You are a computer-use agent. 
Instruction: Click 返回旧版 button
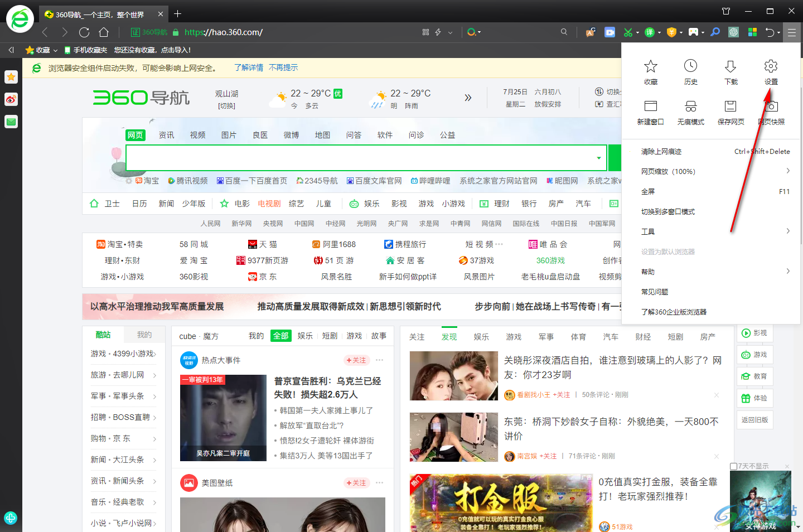point(755,420)
